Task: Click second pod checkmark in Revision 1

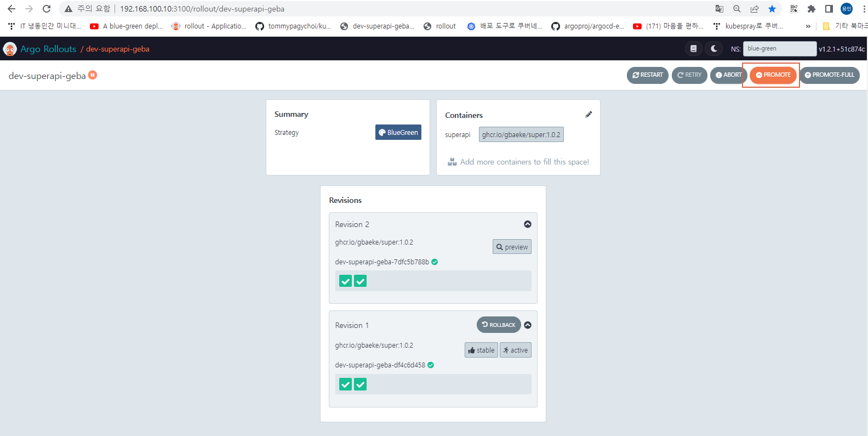Action: point(360,384)
